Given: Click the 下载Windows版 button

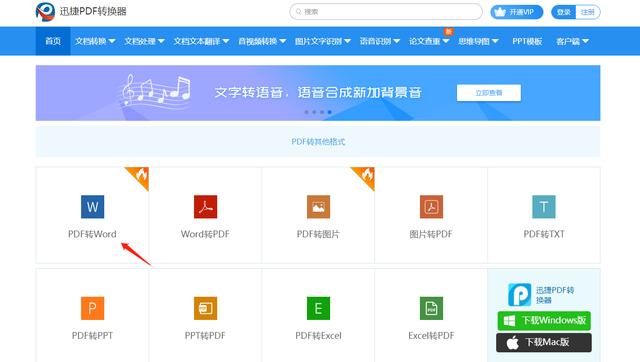Looking at the screenshot, I should (544, 321).
